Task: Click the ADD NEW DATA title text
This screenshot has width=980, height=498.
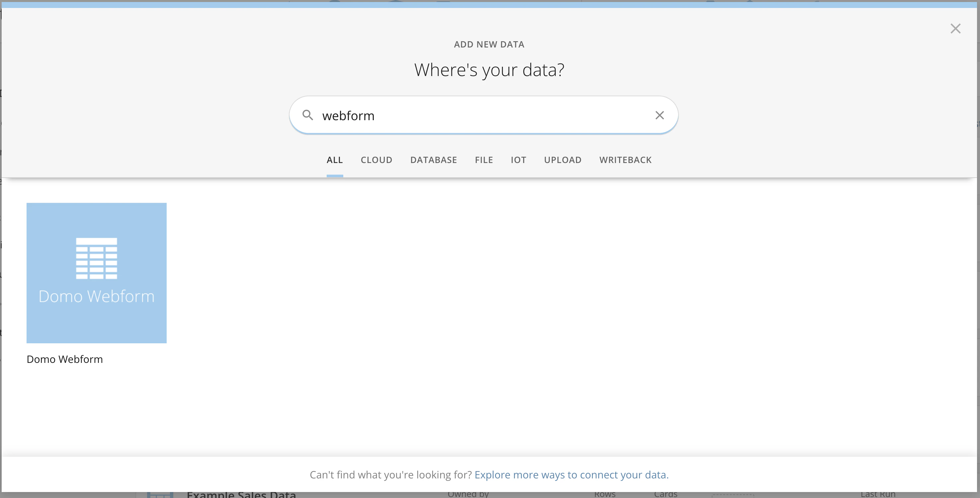Action: (x=489, y=44)
